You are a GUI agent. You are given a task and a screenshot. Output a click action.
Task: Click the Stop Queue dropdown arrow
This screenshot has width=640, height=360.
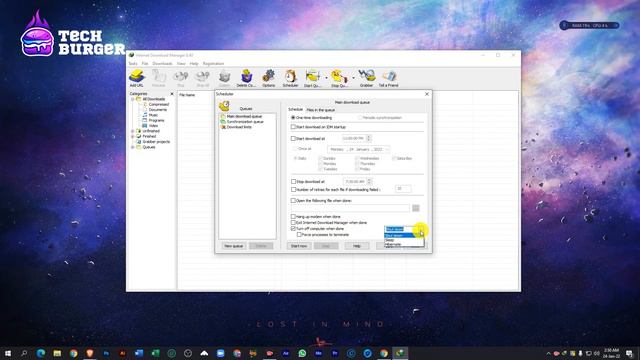tap(353, 78)
